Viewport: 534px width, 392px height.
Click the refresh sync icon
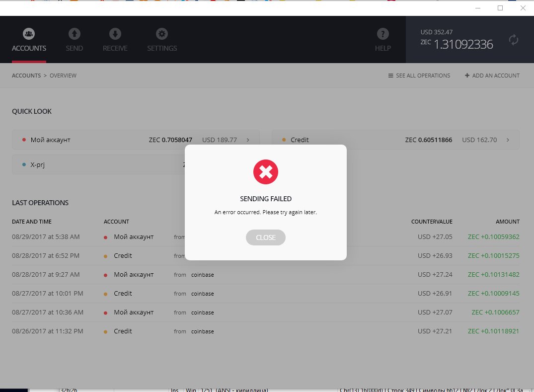[x=514, y=40]
